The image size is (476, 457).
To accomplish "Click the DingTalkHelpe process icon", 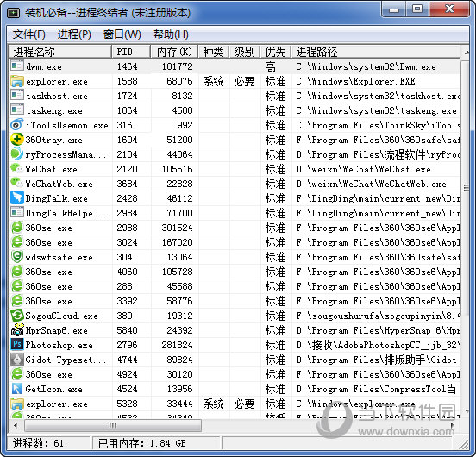I will click(17, 212).
